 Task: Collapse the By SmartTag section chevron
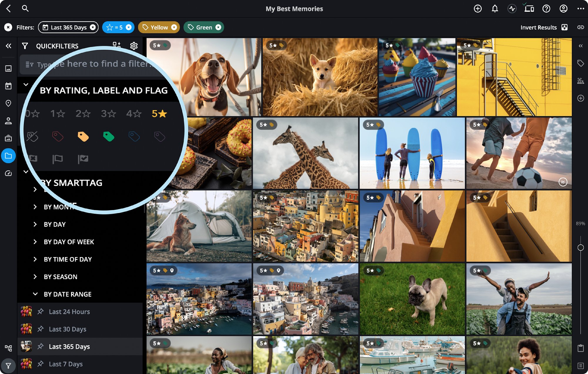pos(26,172)
